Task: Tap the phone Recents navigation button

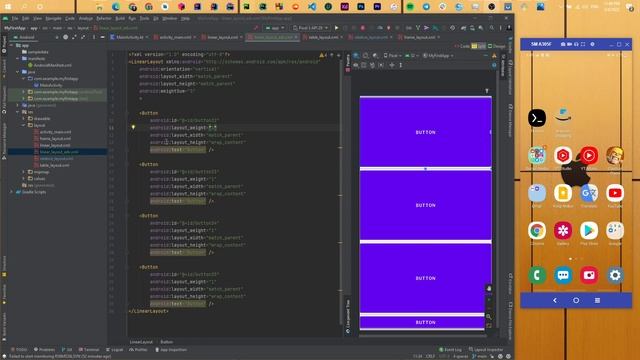Action: click(598, 300)
